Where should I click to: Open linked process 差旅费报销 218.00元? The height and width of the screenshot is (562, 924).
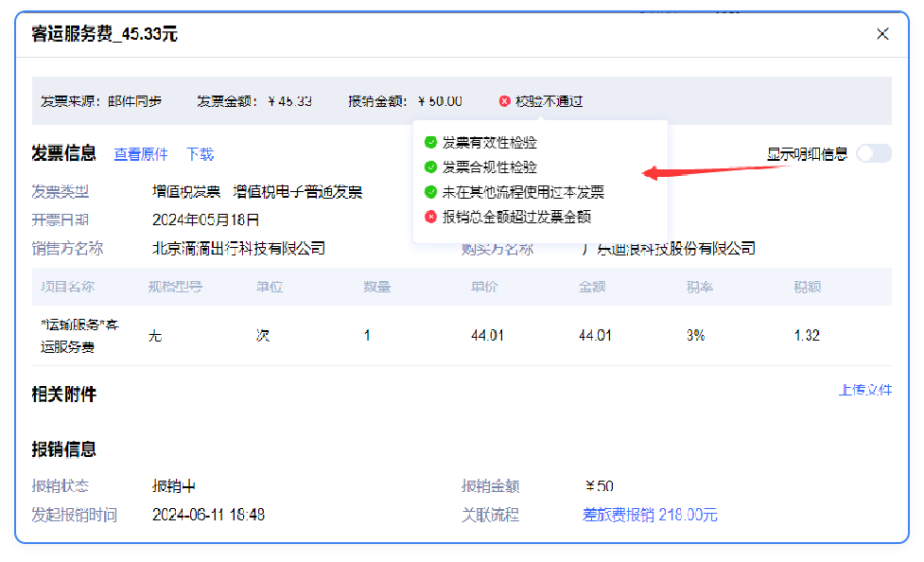click(x=650, y=515)
